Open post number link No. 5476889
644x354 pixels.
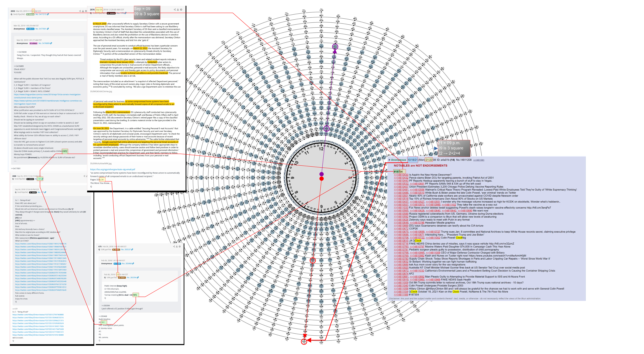pos(44,43)
